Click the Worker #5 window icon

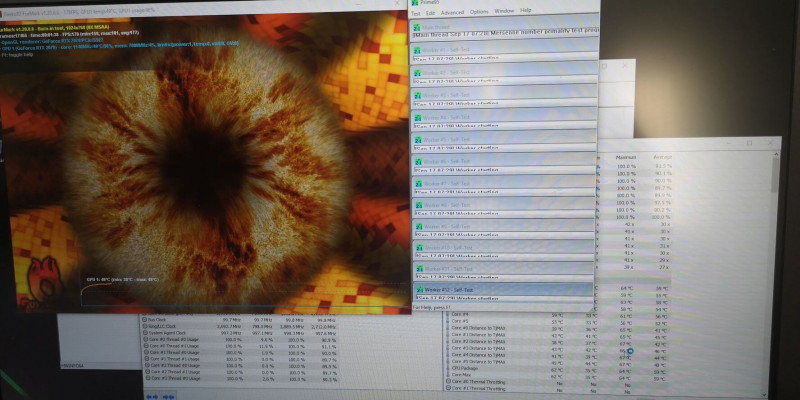click(x=418, y=140)
